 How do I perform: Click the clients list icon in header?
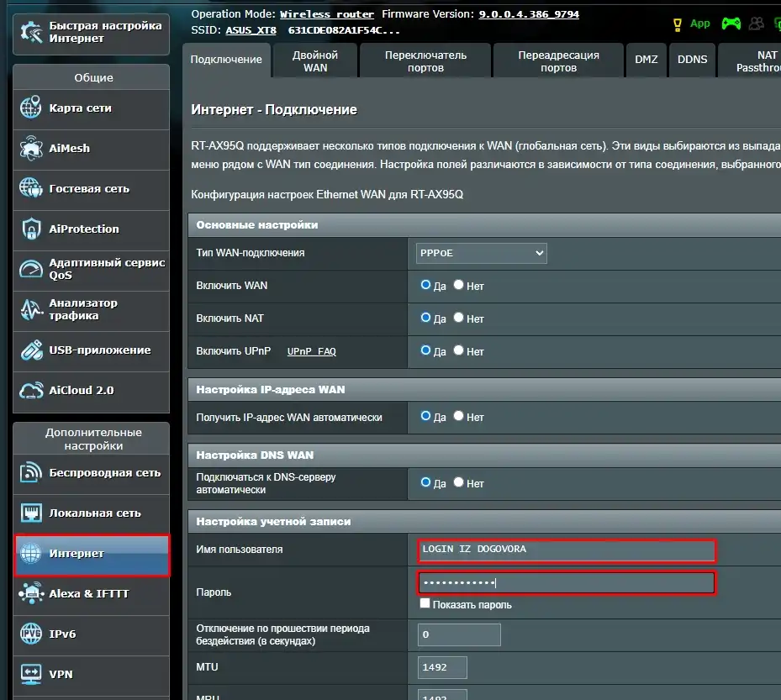tap(756, 24)
